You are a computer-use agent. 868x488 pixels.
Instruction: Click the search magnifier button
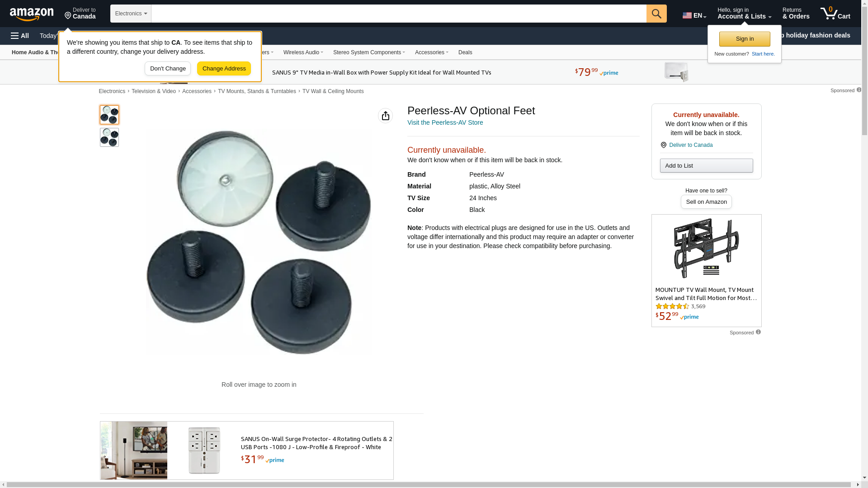coord(656,14)
